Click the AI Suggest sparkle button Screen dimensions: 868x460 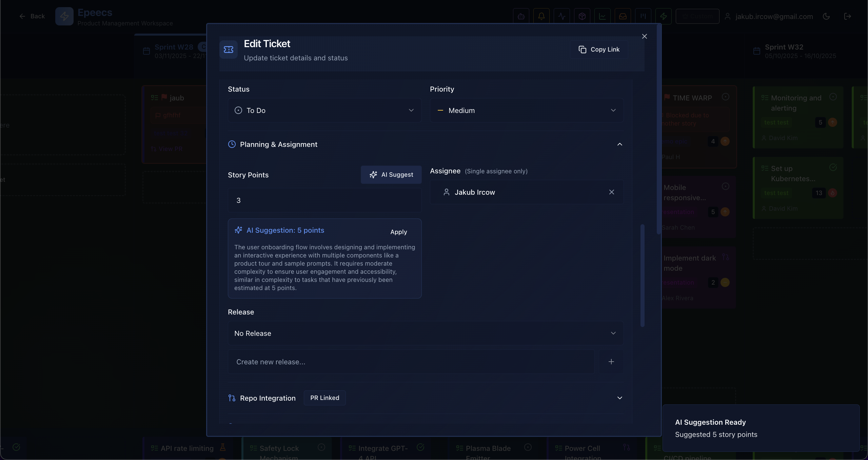pos(391,175)
